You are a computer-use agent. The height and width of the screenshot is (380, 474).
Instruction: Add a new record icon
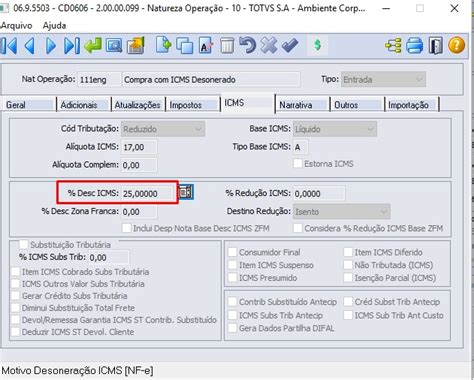163,46
